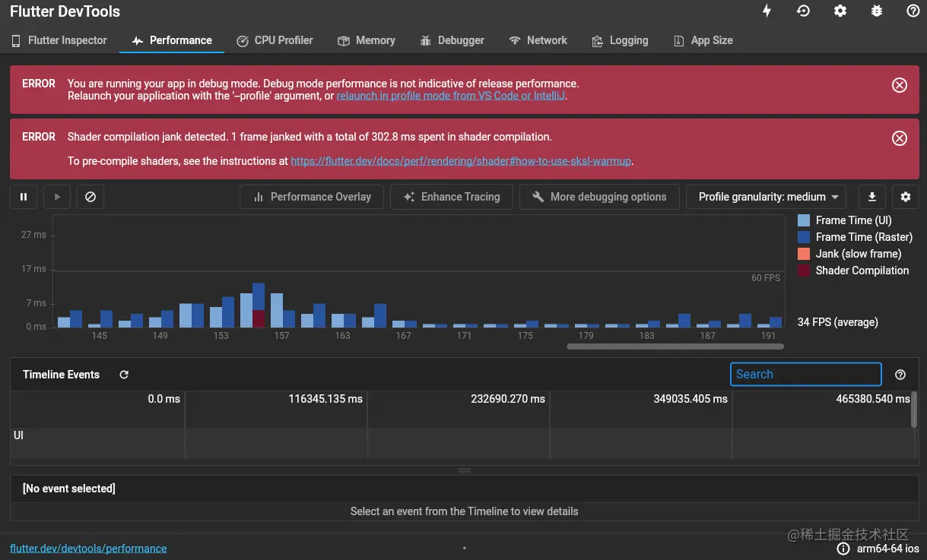
Task: Click the 116345.135 ms timeline marker
Action: coord(325,398)
